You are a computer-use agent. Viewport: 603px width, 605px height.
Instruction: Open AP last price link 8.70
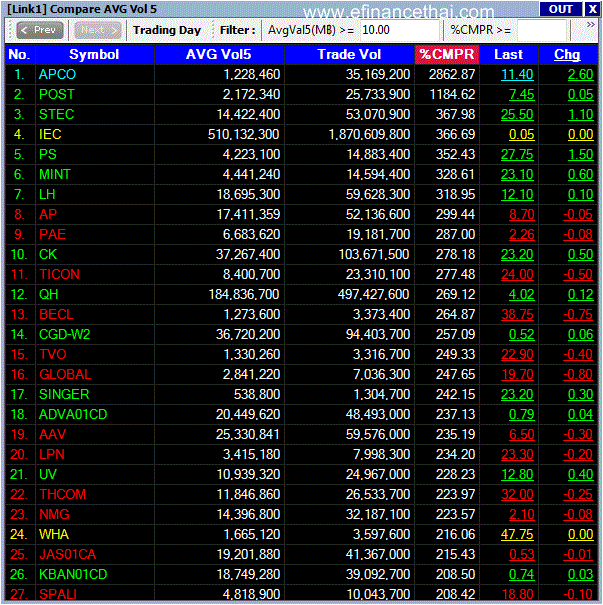click(x=522, y=214)
